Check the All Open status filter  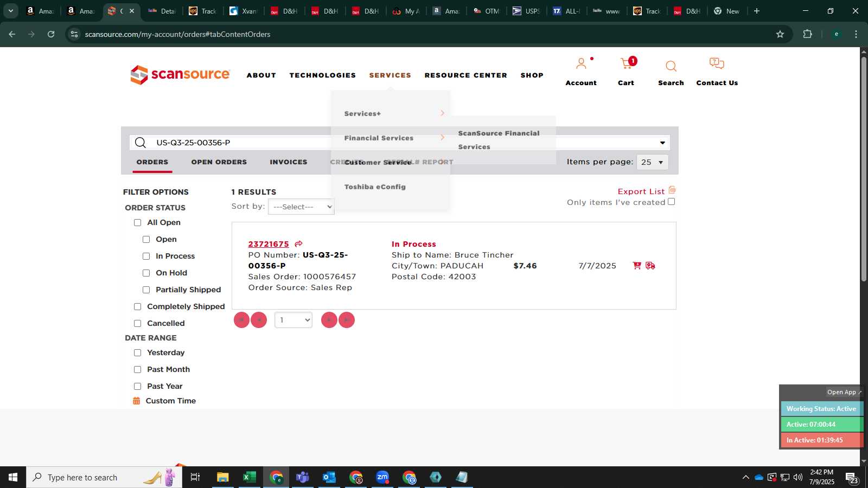pyautogui.click(x=138, y=223)
